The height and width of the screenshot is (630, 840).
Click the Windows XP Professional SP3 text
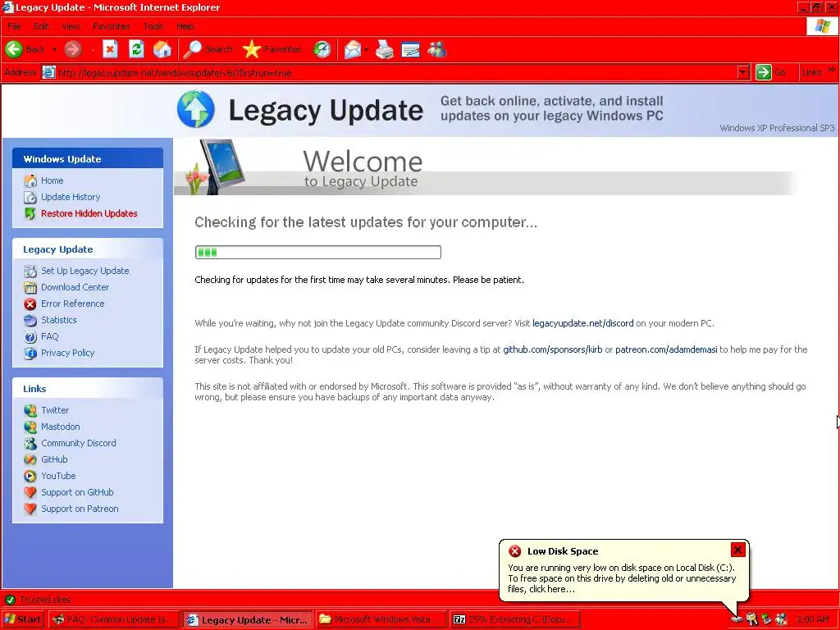click(x=777, y=128)
